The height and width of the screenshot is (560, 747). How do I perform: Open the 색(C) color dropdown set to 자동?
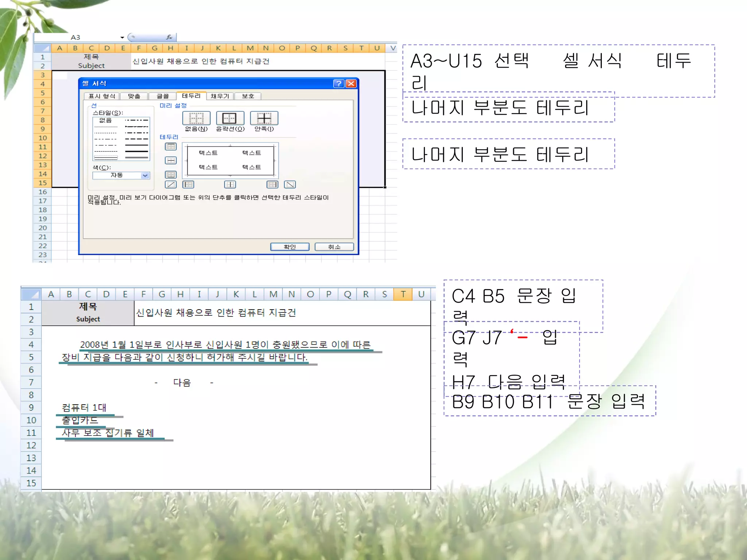pyautogui.click(x=145, y=175)
